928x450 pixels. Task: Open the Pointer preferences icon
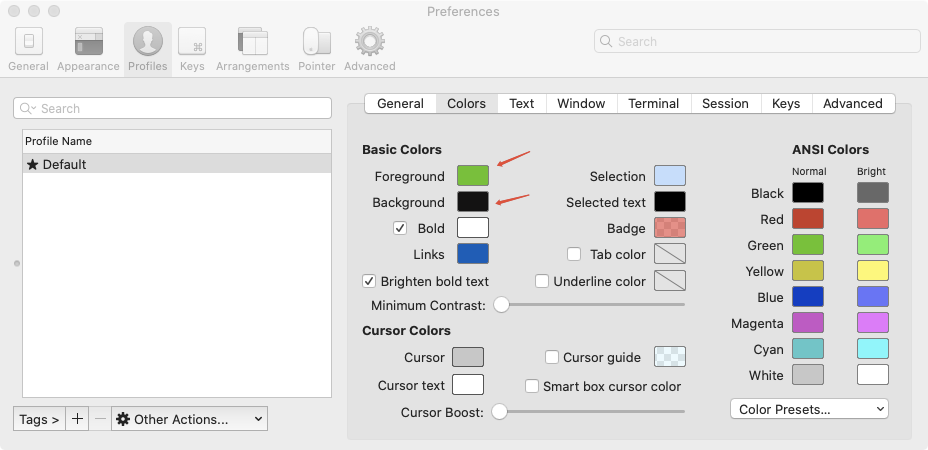coord(317,42)
